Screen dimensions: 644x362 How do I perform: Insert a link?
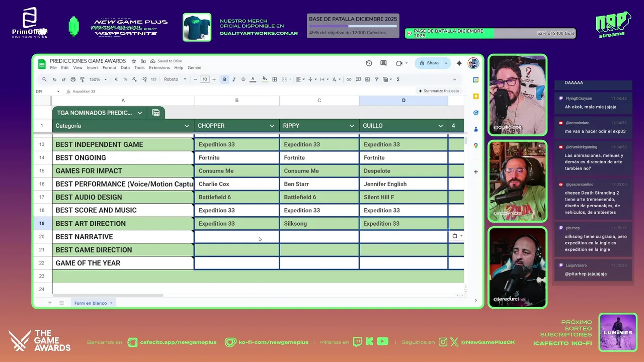[x=349, y=79]
